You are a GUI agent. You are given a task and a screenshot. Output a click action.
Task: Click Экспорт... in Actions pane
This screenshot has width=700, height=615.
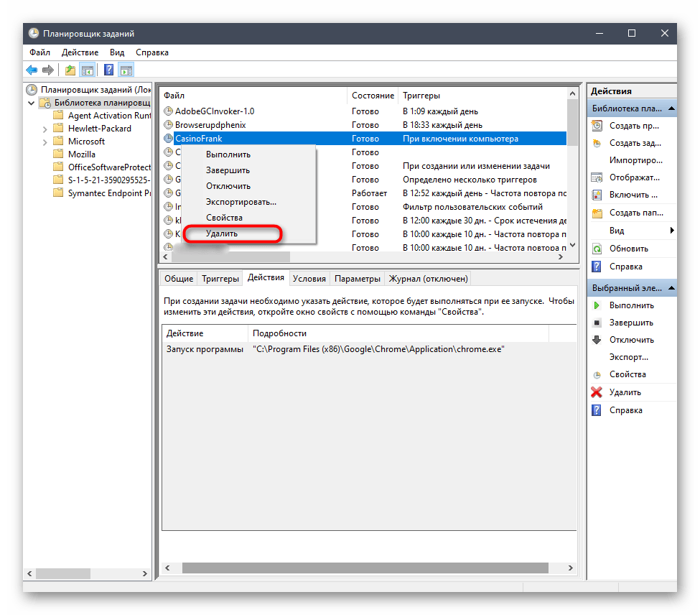(629, 357)
